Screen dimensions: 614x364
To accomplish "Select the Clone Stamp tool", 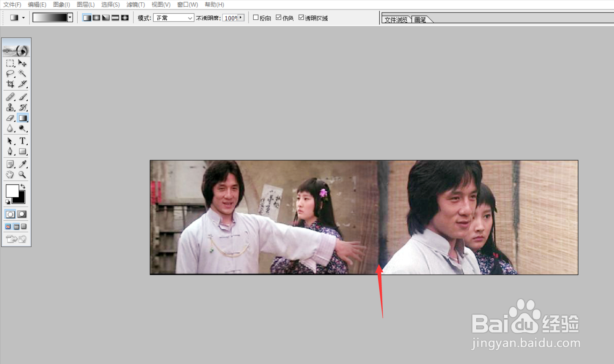I will 10,108.
